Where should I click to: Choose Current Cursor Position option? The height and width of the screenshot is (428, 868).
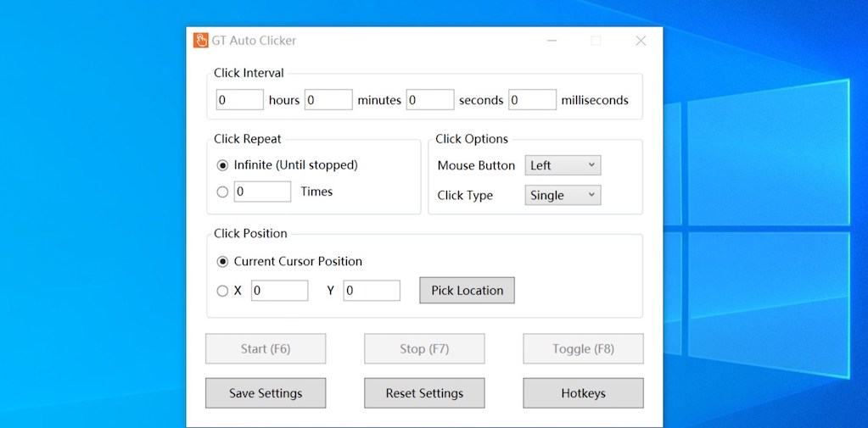click(x=223, y=262)
